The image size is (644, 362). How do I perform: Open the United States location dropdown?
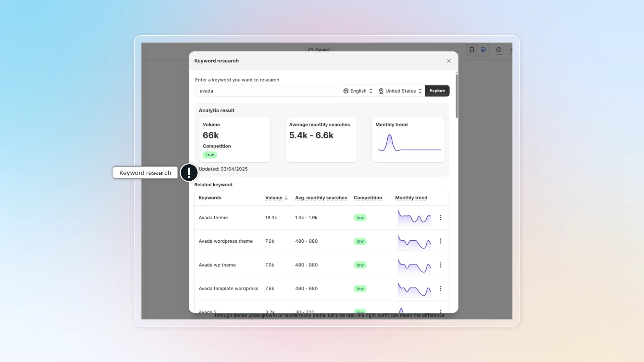point(400,91)
